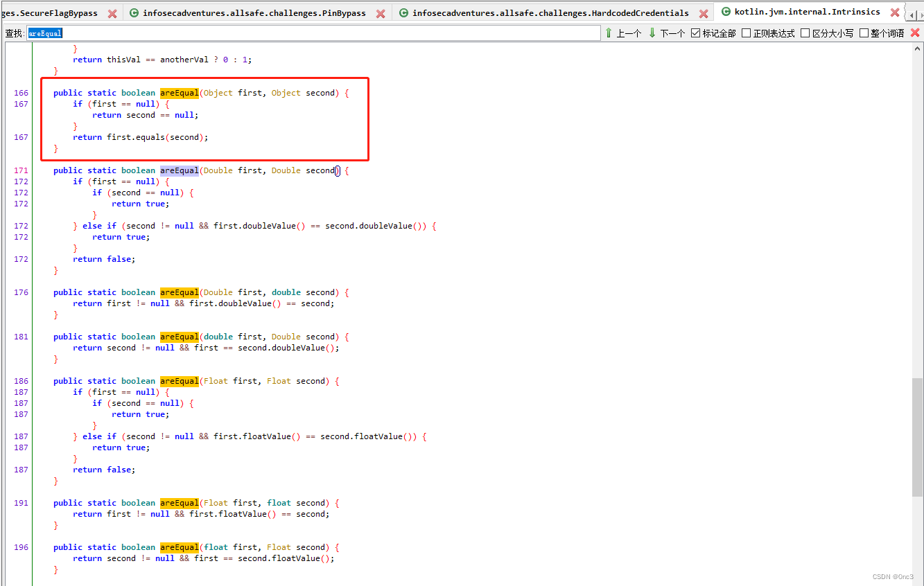Screen dimensions: 924x586
Task: Click areEqual on line 196
Action: point(180,547)
